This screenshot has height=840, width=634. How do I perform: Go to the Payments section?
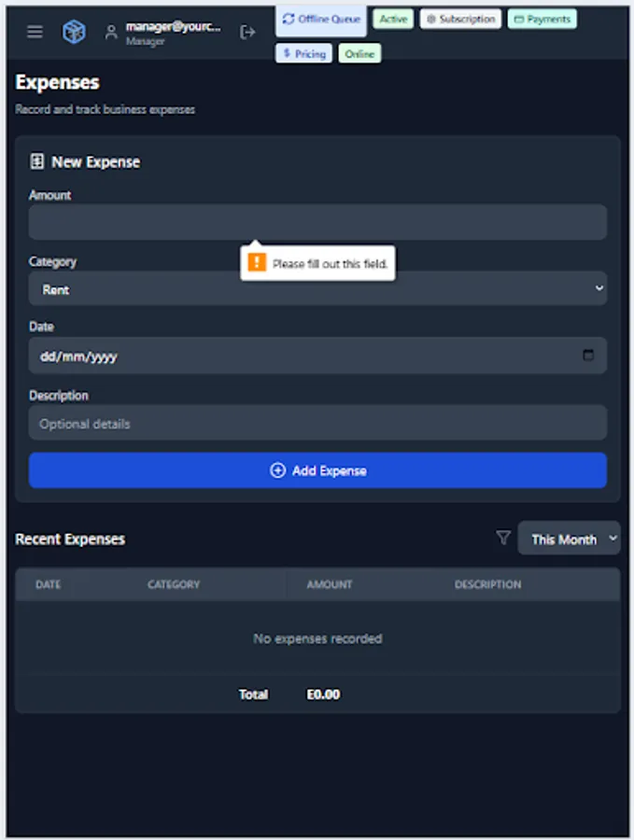[542, 18]
